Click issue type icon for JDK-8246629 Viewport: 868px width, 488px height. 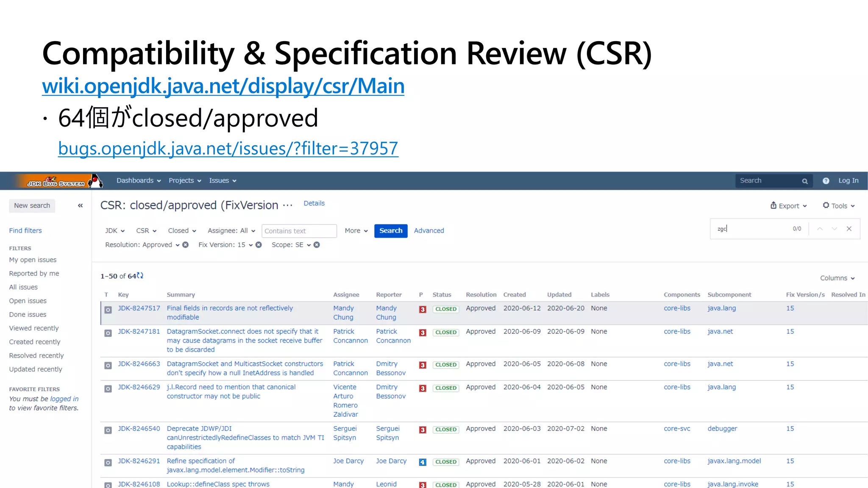(108, 389)
